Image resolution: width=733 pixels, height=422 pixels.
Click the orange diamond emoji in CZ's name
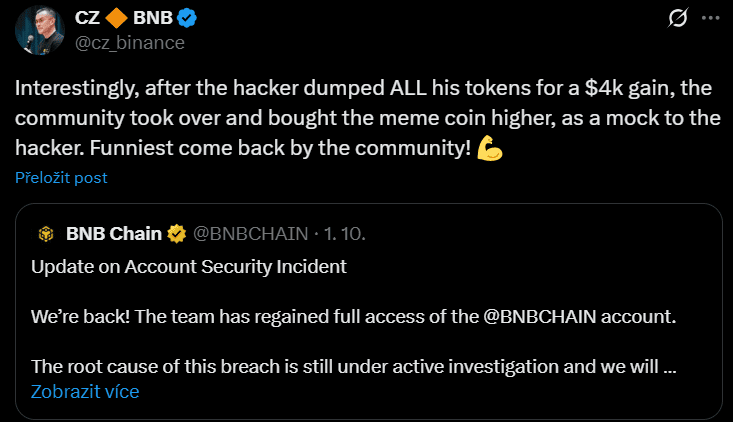pos(118,18)
